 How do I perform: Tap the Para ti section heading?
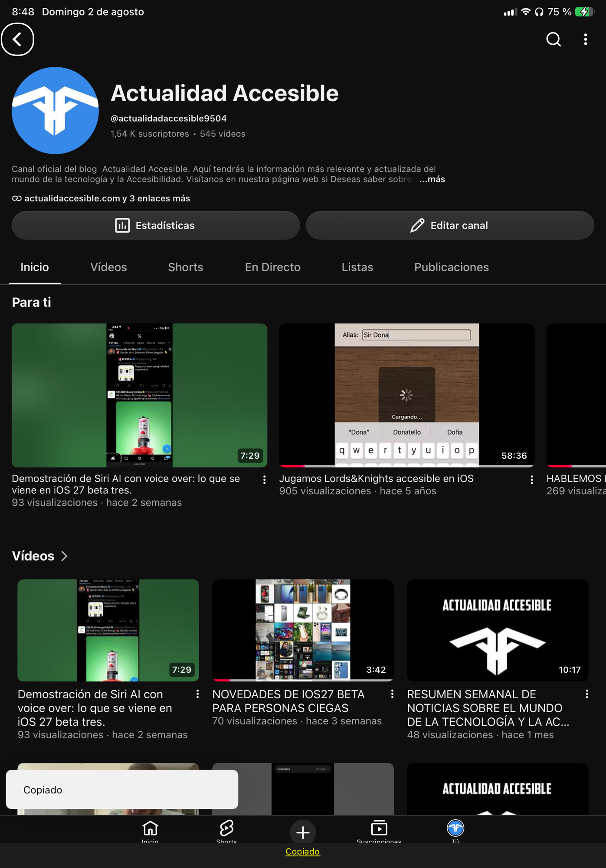tap(31, 302)
